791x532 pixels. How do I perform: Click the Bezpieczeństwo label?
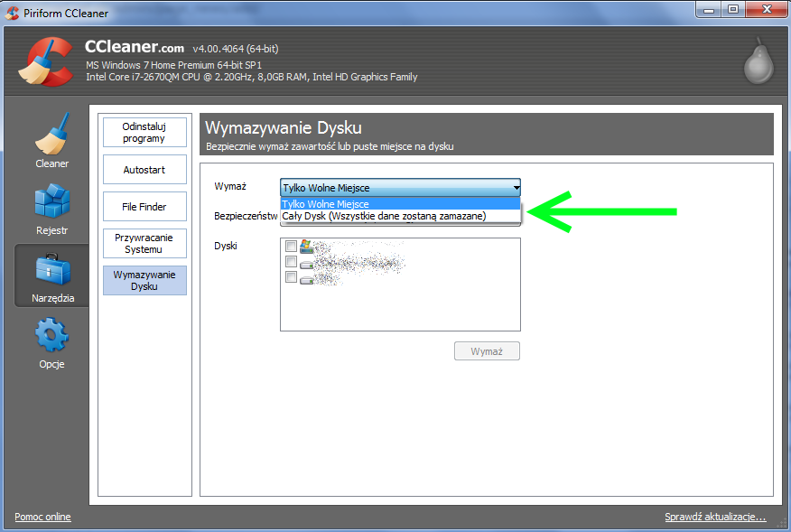click(246, 216)
